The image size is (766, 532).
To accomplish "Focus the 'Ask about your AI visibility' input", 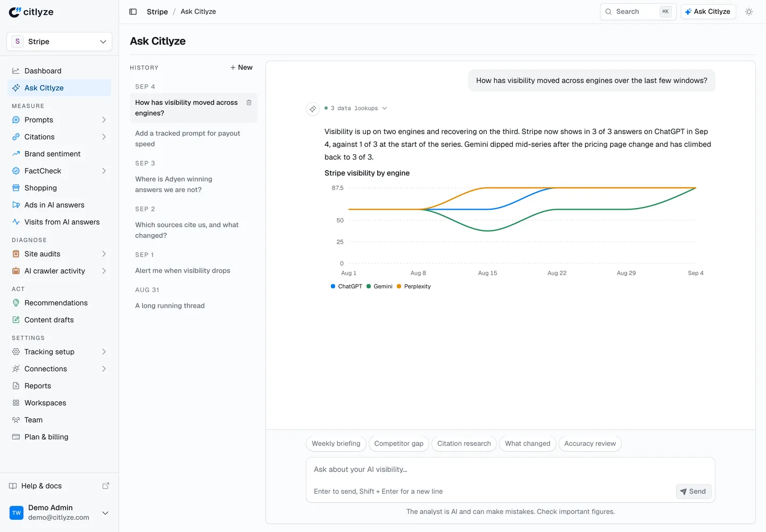I will (x=511, y=470).
